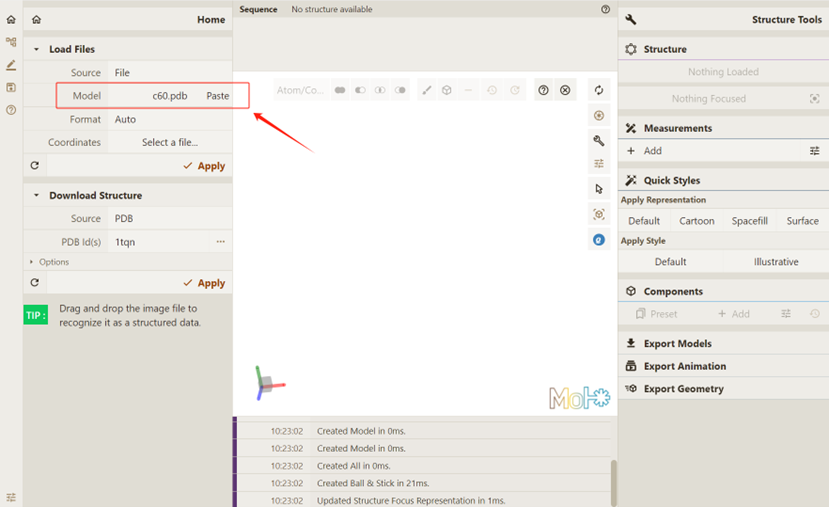Click the PDB Id(s) input field
The width and height of the screenshot is (829, 507).
160,242
